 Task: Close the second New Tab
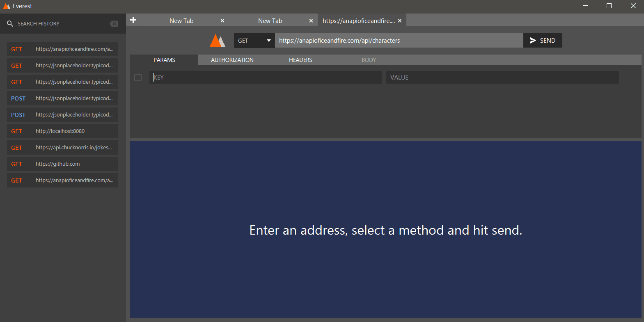point(311,21)
